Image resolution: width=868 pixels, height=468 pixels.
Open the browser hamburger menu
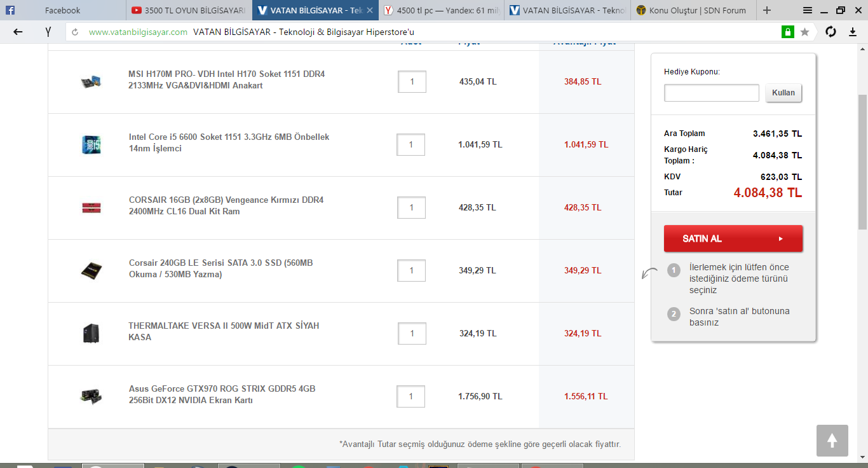808,10
